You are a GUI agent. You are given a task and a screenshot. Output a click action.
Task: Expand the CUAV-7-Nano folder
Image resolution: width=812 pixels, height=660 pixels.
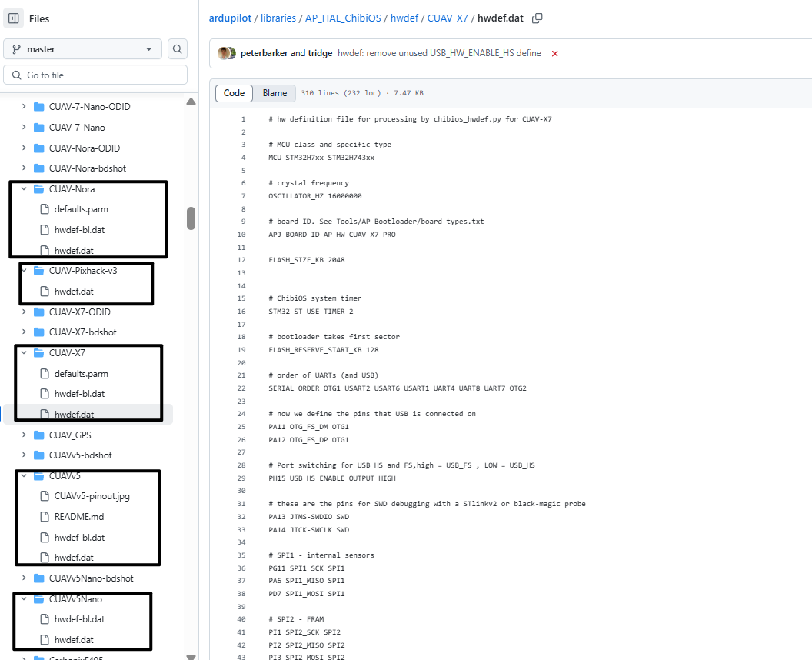[24, 128]
